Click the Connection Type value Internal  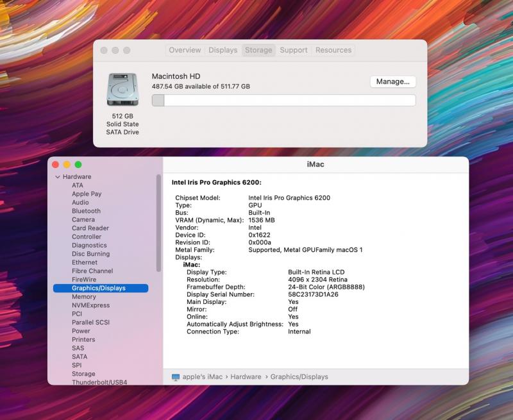coord(299,332)
